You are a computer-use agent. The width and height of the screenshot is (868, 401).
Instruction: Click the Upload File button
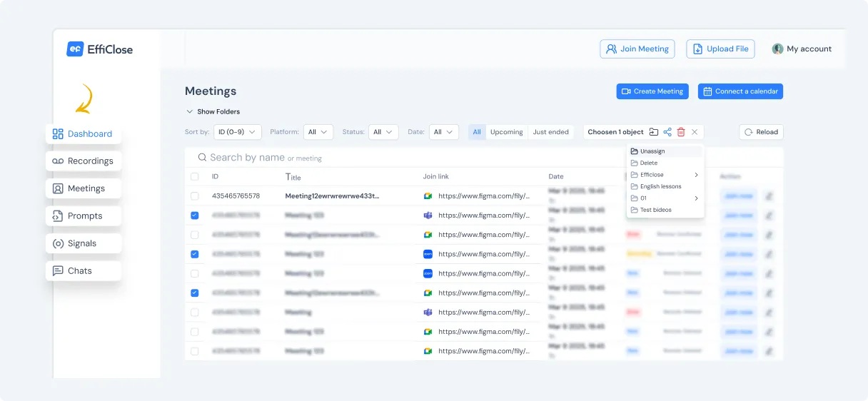point(720,49)
